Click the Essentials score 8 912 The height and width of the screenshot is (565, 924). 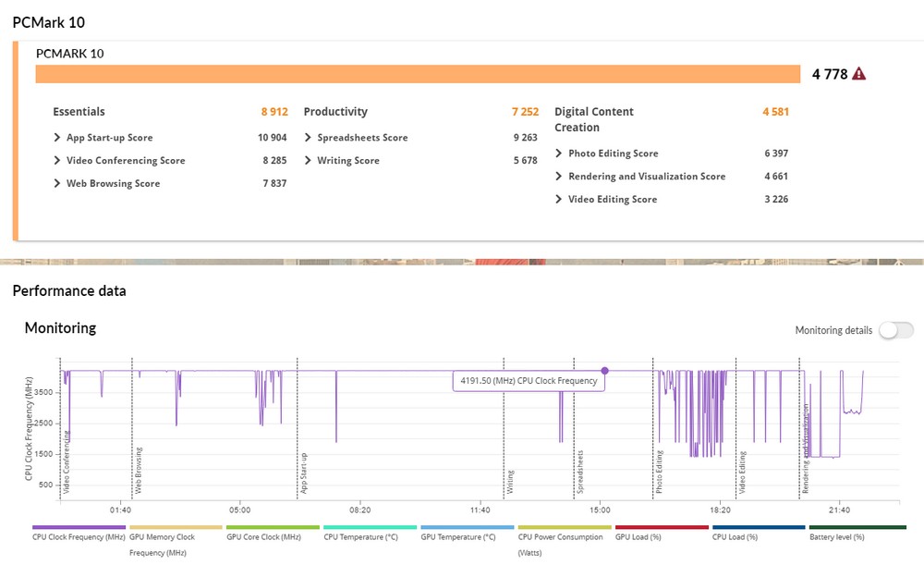pyautogui.click(x=274, y=112)
